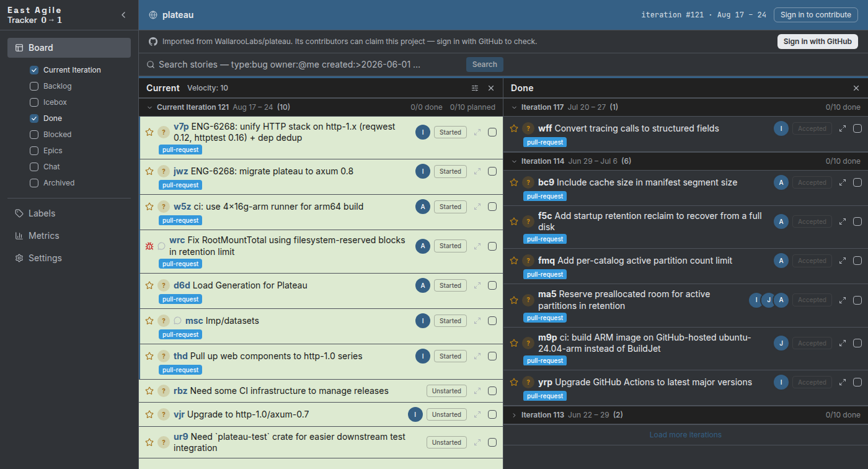Collapse Iteration 117 group

(x=514, y=107)
